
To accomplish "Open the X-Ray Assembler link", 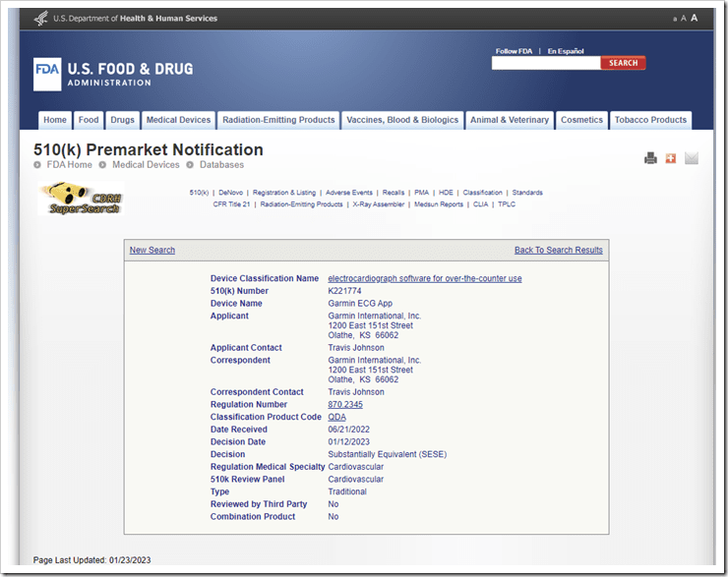I will 379,204.
